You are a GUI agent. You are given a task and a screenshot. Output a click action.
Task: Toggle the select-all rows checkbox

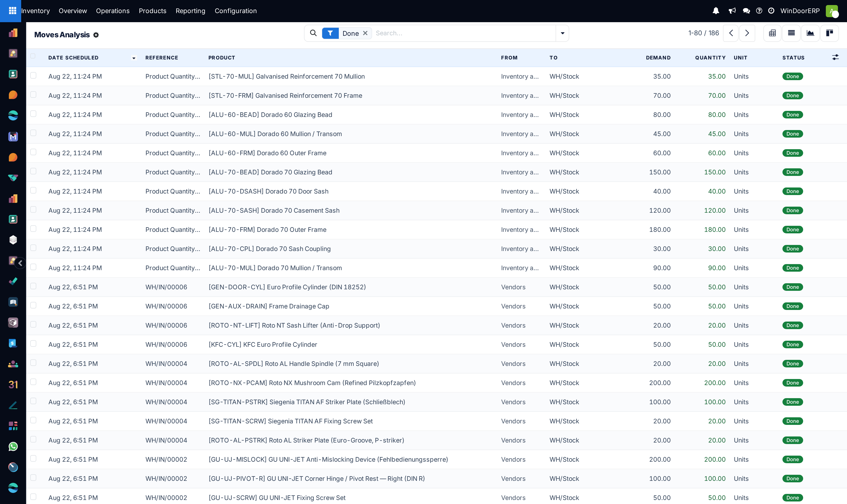[33, 56]
